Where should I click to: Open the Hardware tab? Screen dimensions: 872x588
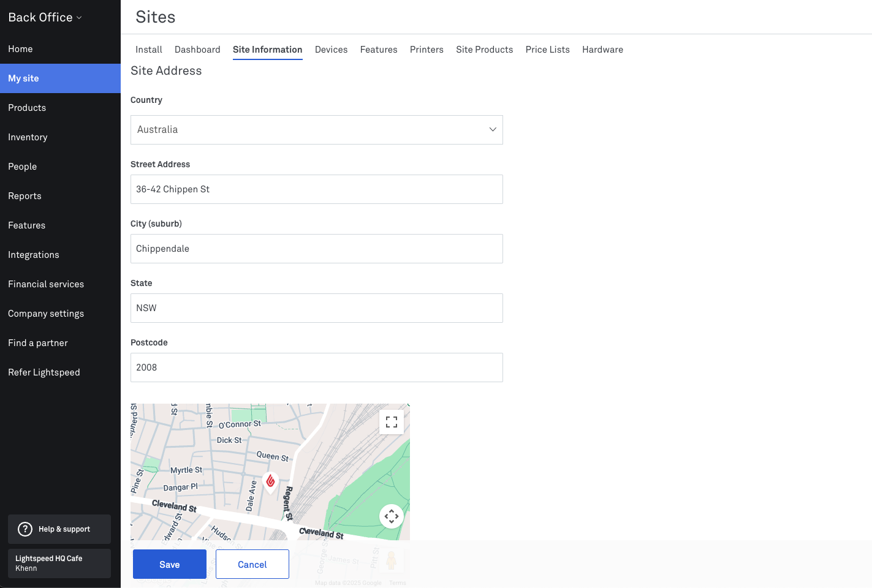(603, 50)
